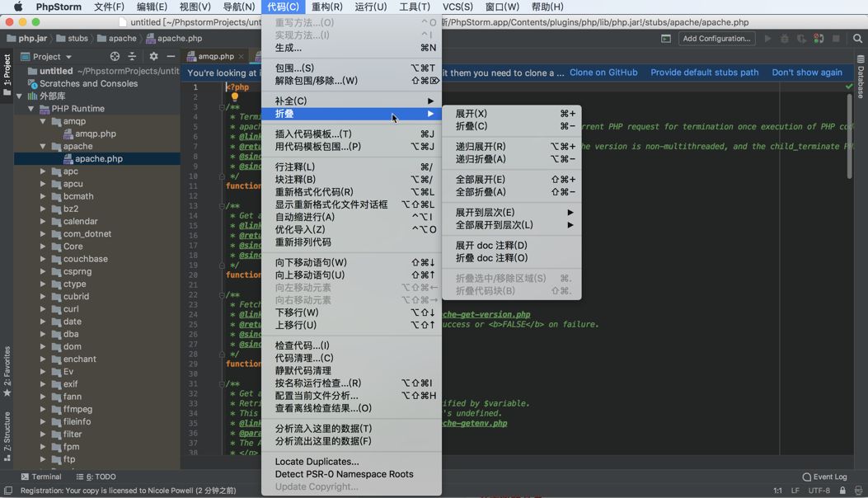Click the listen-for-PHP-debug-connections phone icon
868x498 pixels.
tap(819, 39)
